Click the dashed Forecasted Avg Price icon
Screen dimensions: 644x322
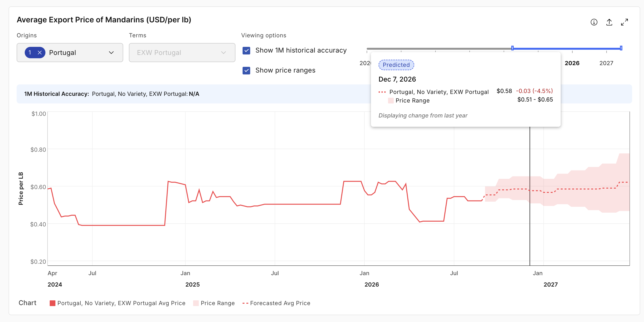point(245,303)
